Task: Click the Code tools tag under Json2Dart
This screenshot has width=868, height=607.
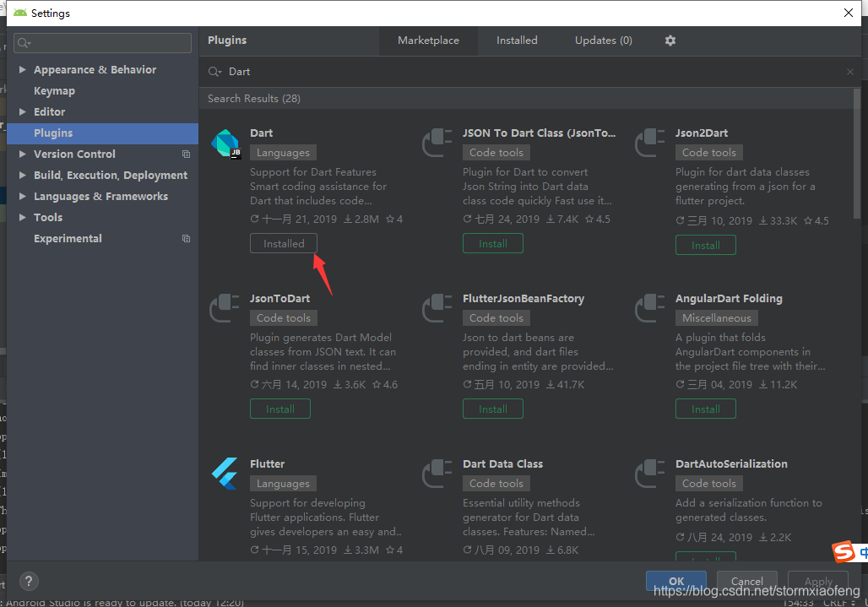Action: 708,153
